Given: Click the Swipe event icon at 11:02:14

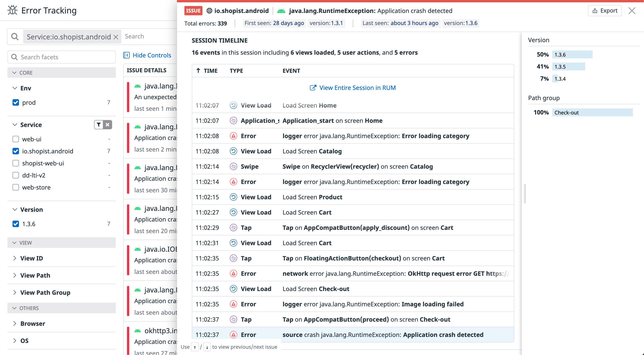Looking at the screenshot, I should coord(233,166).
